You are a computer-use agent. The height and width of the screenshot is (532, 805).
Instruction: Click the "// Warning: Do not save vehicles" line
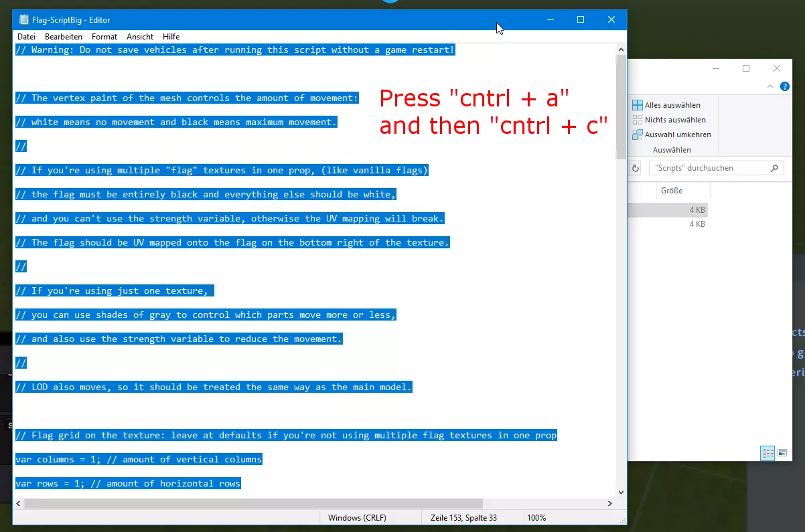[235, 50]
